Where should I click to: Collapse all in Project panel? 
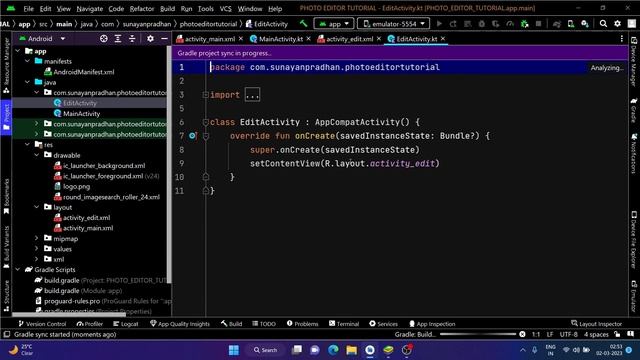(x=132, y=38)
